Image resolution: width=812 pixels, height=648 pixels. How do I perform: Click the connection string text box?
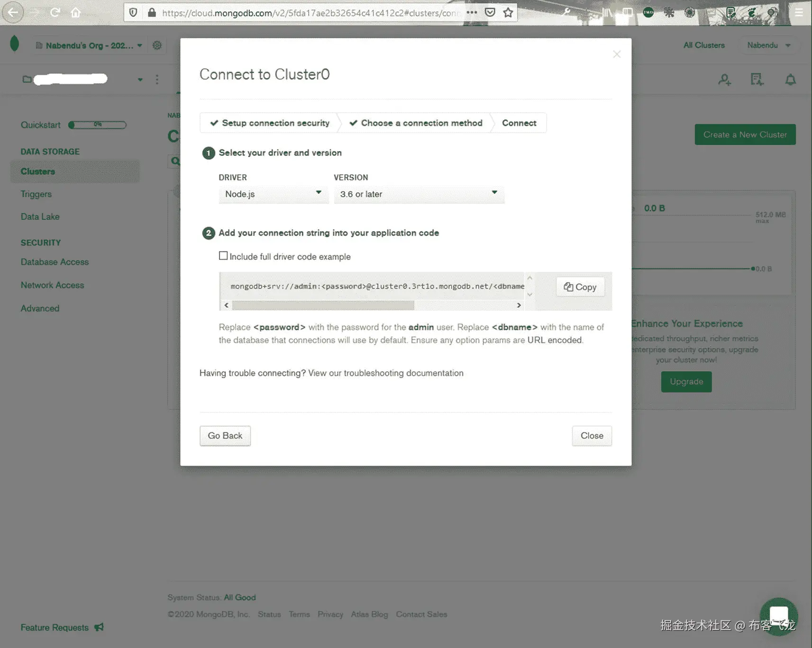pos(373,286)
